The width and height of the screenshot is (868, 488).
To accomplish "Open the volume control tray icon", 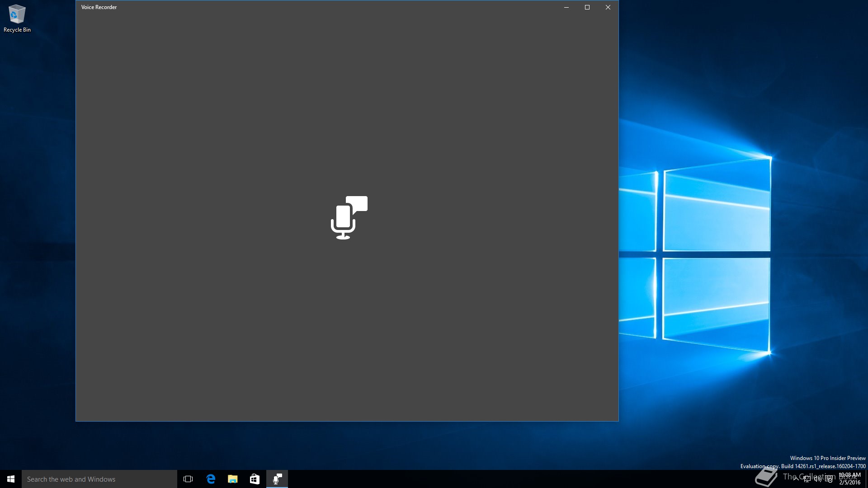I will (818, 479).
